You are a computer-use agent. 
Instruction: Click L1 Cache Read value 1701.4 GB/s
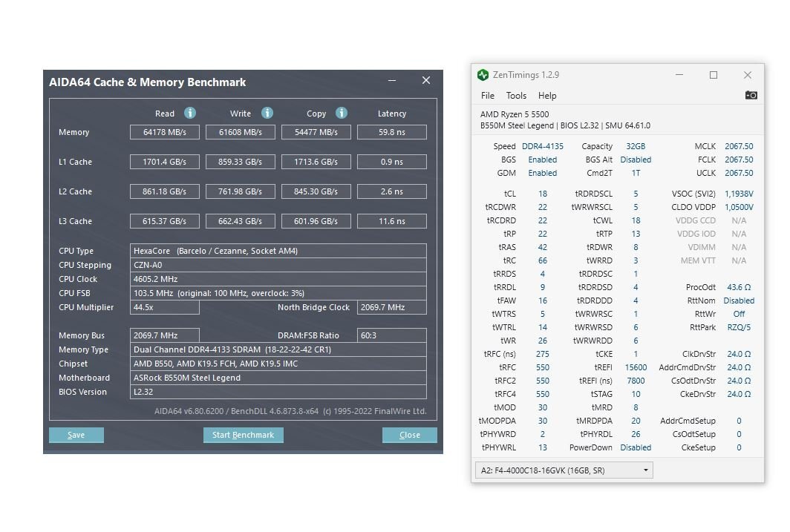(x=165, y=162)
